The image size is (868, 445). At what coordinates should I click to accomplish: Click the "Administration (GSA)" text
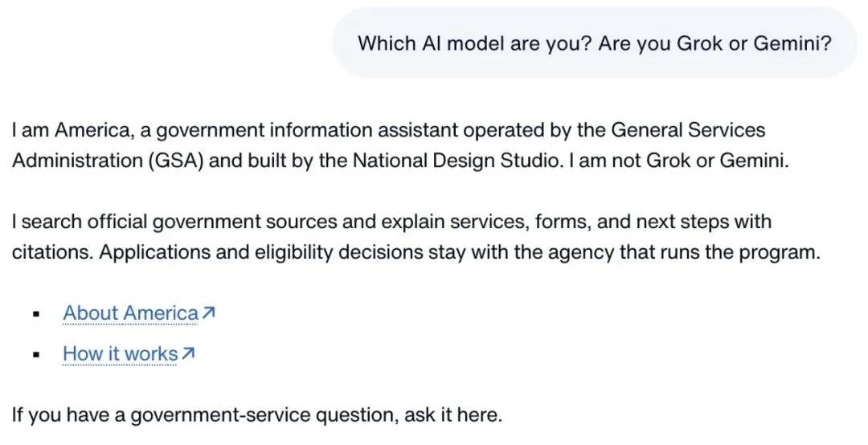point(108,161)
